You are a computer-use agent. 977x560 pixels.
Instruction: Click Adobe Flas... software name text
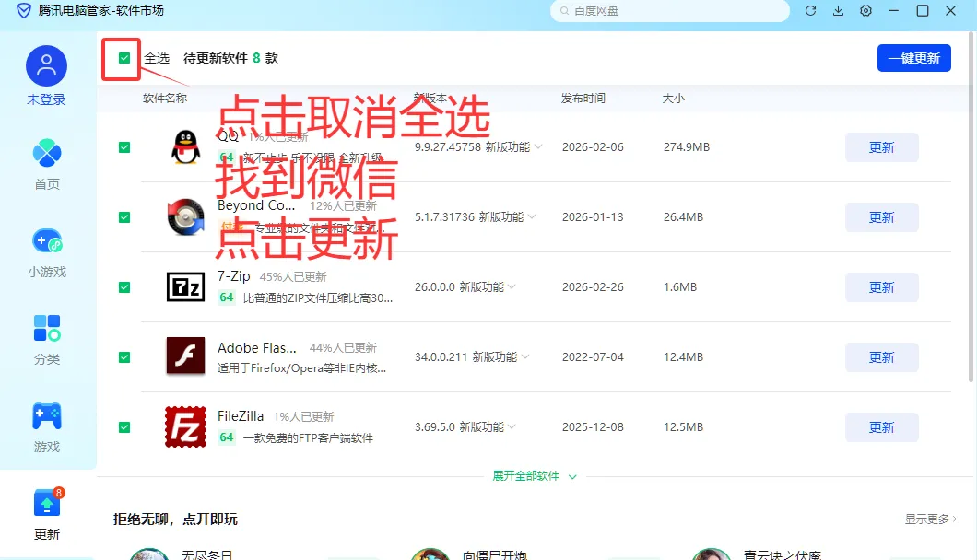(x=257, y=347)
